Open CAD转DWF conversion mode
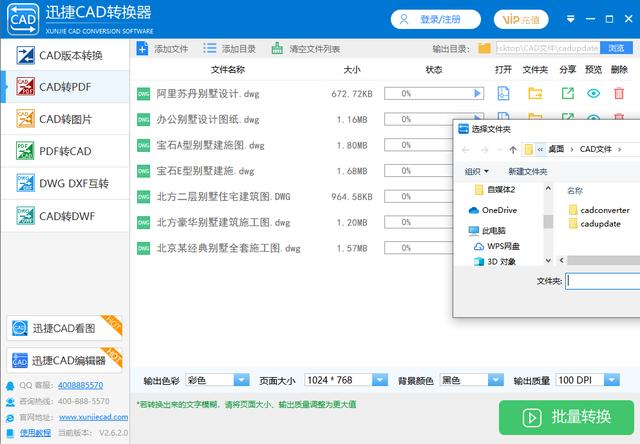Viewport: 640px width, 444px height. point(65,216)
